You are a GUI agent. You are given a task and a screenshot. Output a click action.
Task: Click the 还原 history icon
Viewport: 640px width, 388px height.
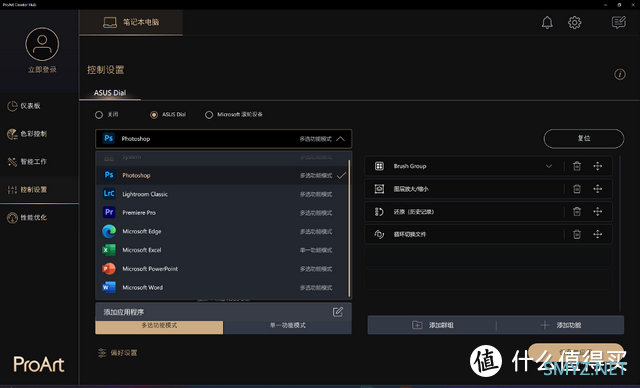coord(379,211)
